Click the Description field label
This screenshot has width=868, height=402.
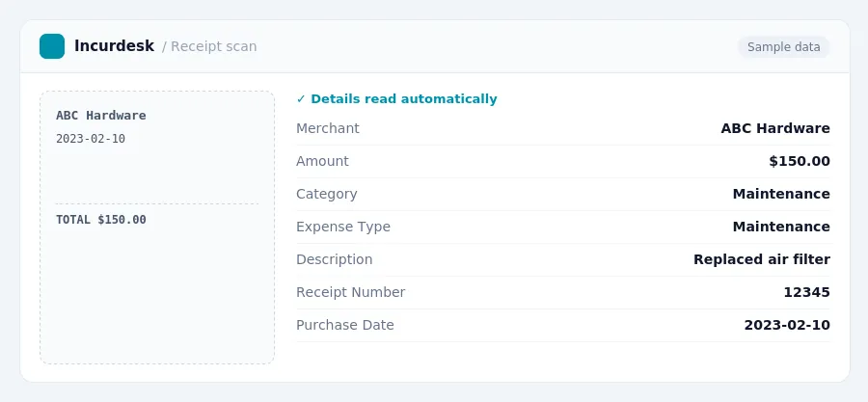coord(335,259)
